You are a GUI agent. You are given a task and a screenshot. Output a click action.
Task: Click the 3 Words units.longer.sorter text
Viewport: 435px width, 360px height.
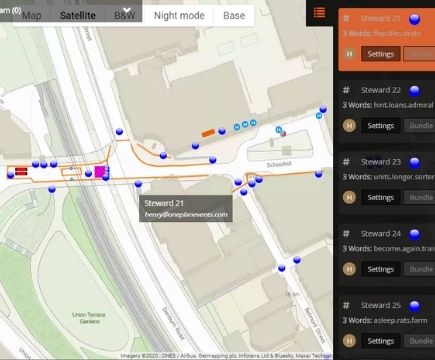[388, 177]
